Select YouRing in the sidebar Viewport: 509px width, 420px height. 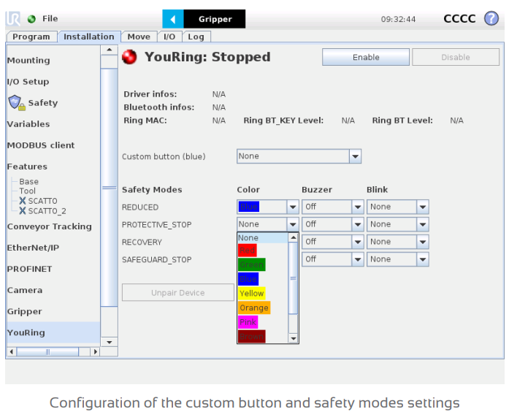click(53, 332)
